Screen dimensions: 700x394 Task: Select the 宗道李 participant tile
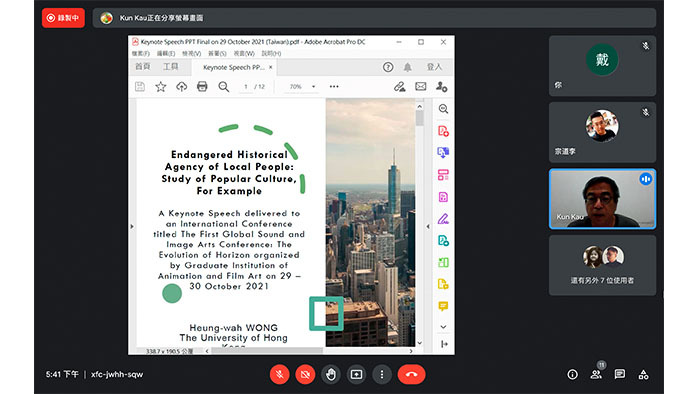pos(602,133)
